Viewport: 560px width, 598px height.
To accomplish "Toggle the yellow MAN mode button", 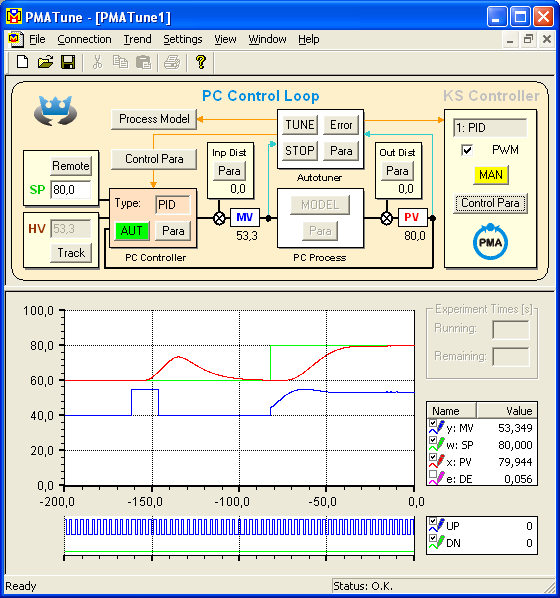I will [491, 175].
